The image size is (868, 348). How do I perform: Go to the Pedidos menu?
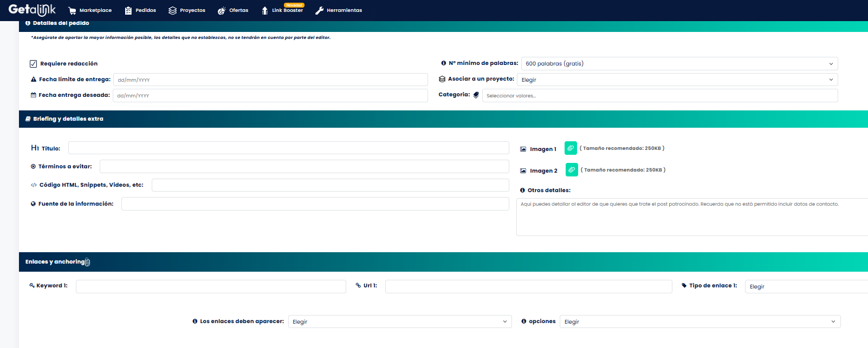[x=140, y=10]
